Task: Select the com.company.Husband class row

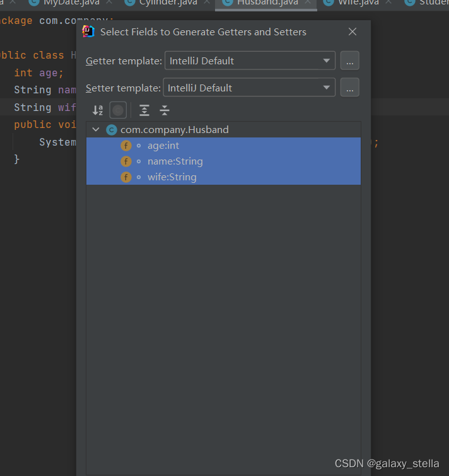Action: [223, 130]
